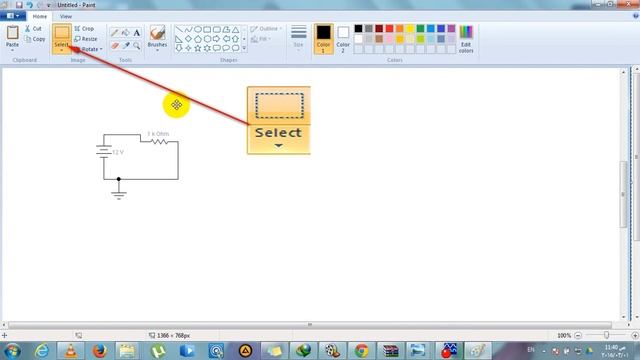Click the vertical scrollbar down arrow
This screenshot has width=640, height=360.
(x=623, y=317)
